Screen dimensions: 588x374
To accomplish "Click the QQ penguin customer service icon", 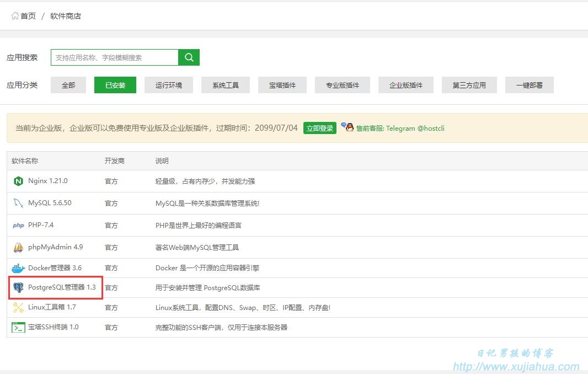I will (x=348, y=127).
